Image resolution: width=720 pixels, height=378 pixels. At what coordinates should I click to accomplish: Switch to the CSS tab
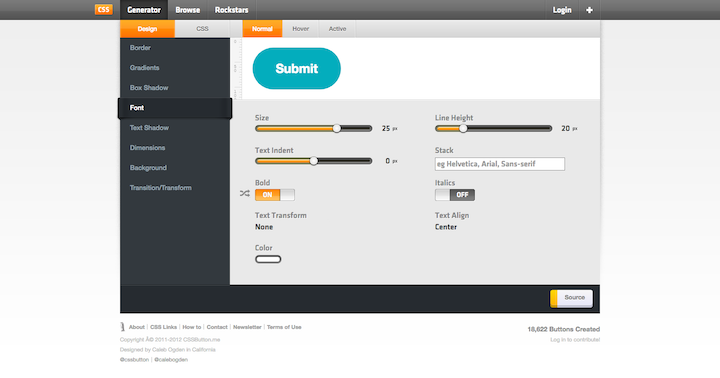[202, 28]
